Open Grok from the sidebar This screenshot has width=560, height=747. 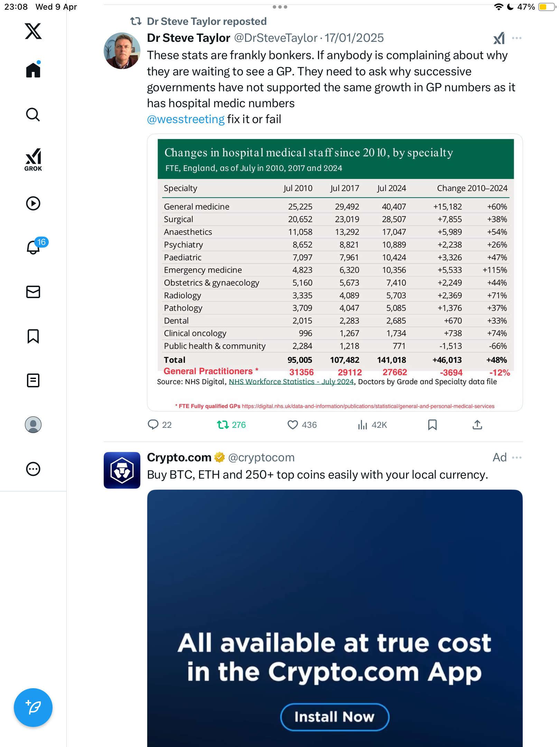(x=33, y=160)
